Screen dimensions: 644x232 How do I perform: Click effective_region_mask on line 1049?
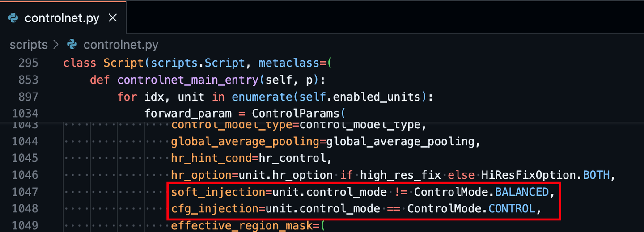242,225
